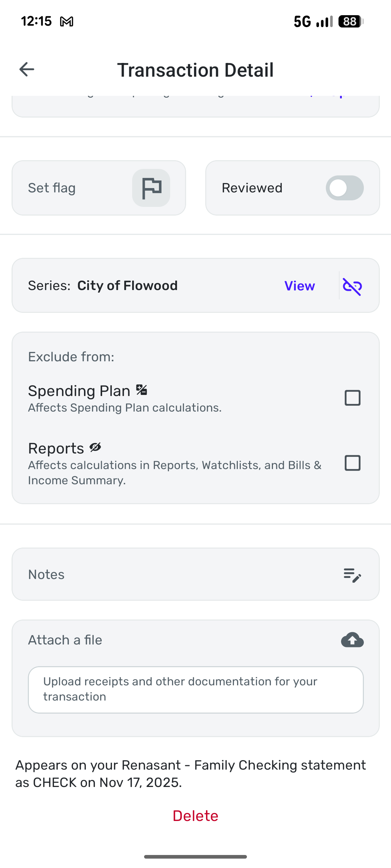Check the Spending Plan exclude checkbox
The width and height of the screenshot is (391, 868).
352,398
